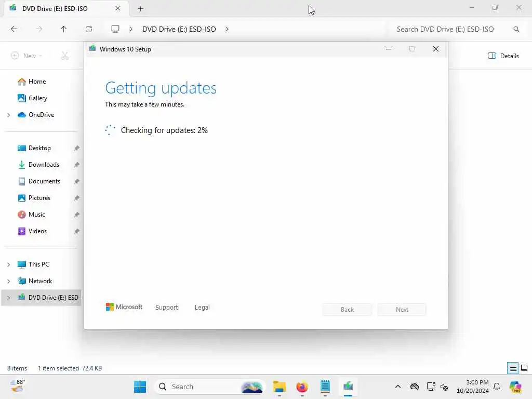The height and width of the screenshot is (399, 532).
Task: Click the forward navigation arrow
Action: pos(39,29)
